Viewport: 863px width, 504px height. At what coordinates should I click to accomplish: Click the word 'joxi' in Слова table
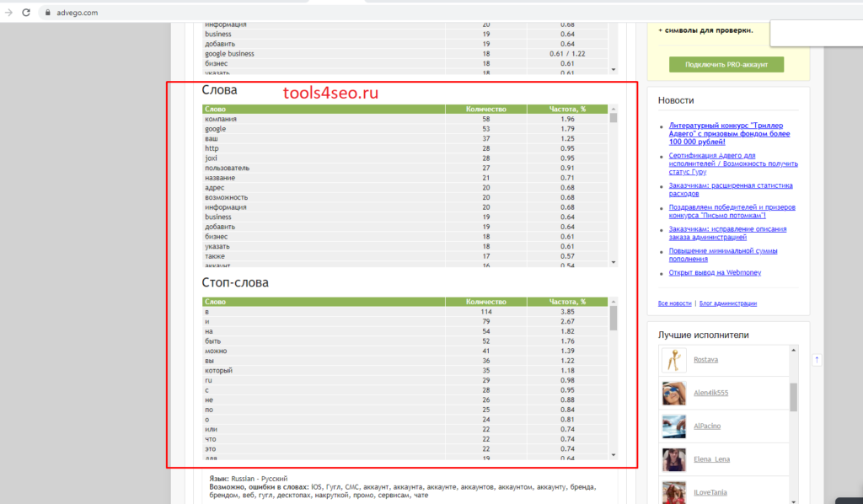pyautogui.click(x=211, y=158)
